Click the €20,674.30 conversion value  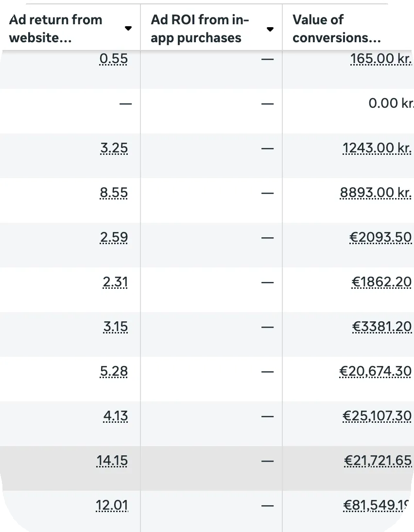coord(375,371)
